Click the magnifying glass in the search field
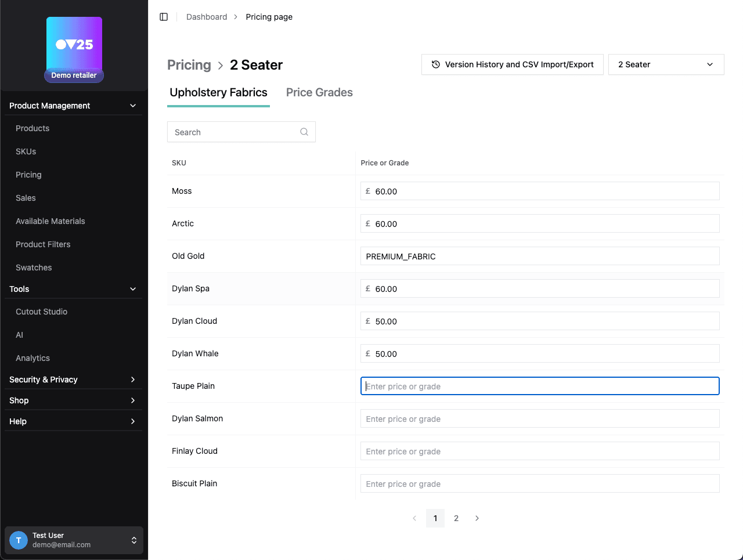The height and width of the screenshot is (560, 743). click(304, 132)
